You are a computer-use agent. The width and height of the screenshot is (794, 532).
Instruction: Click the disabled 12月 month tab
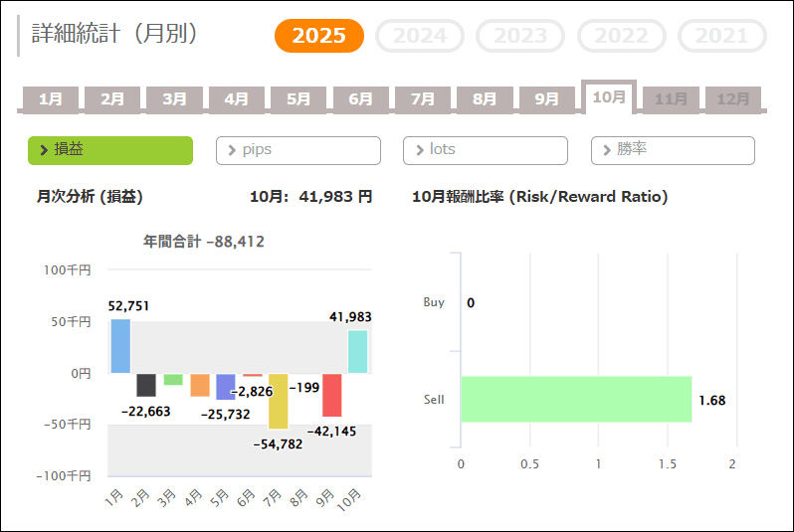click(733, 99)
